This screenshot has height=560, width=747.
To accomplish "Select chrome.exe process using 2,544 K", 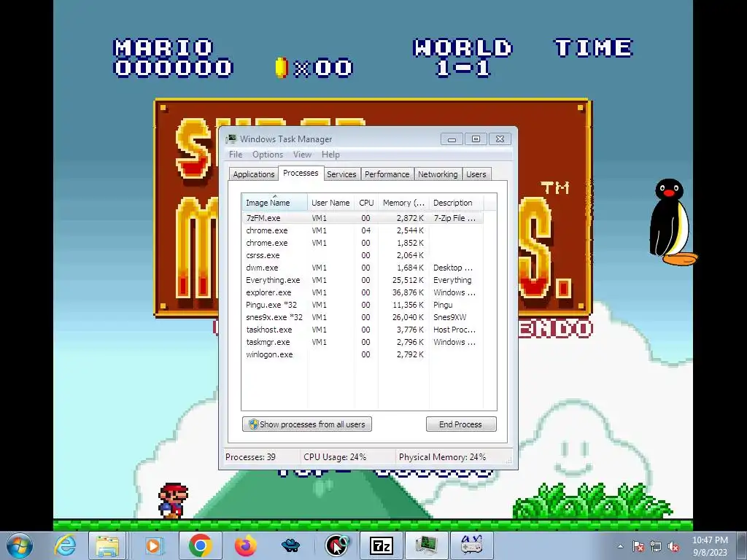I will coord(362,230).
